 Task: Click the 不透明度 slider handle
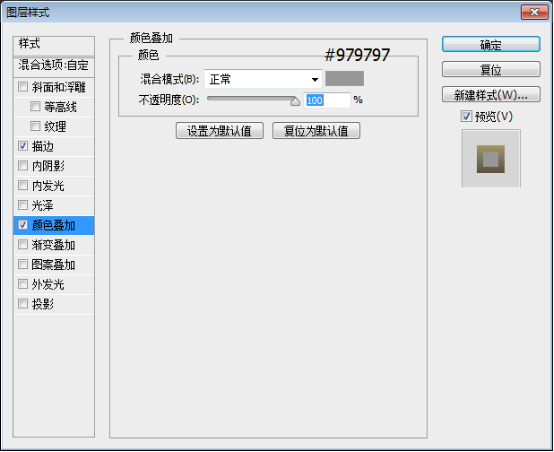(x=295, y=101)
